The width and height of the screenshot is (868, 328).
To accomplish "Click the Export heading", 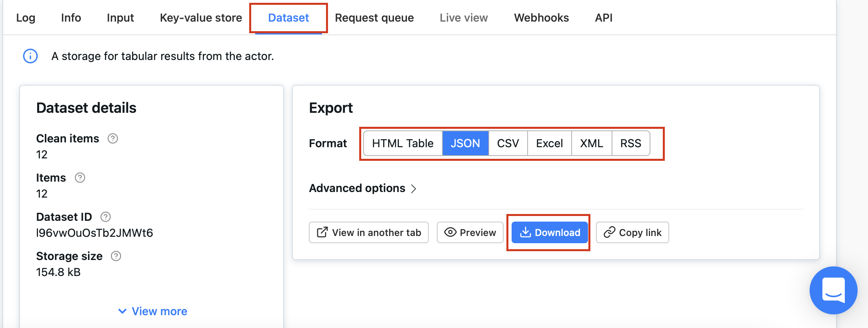I will coord(331,108).
